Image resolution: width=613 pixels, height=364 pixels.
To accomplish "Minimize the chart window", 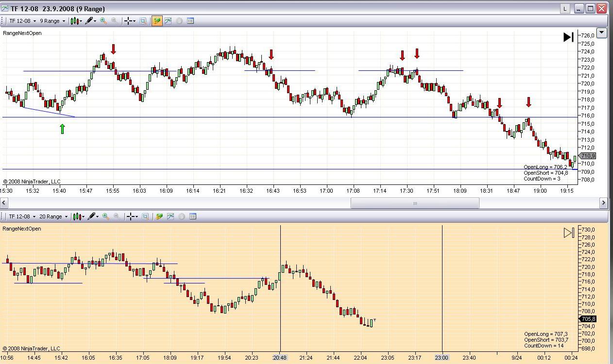I will pos(579,8).
